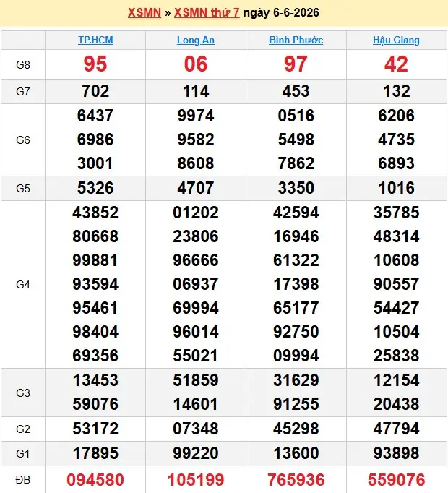This screenshot has width=448, height=493.
Task: Click G6 number 4735
Action: tap(396, 140)
